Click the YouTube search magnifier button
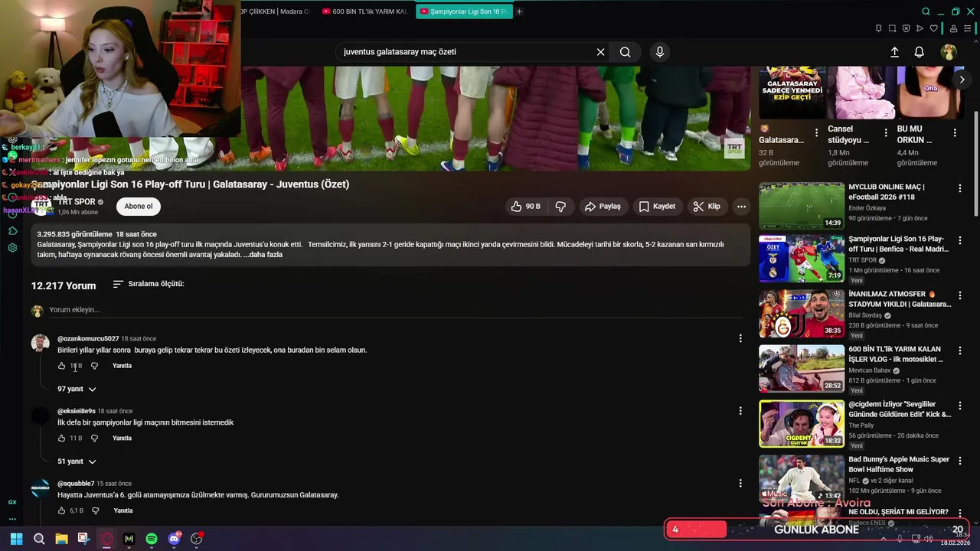The image size is (980, 551). pos(626,52)
